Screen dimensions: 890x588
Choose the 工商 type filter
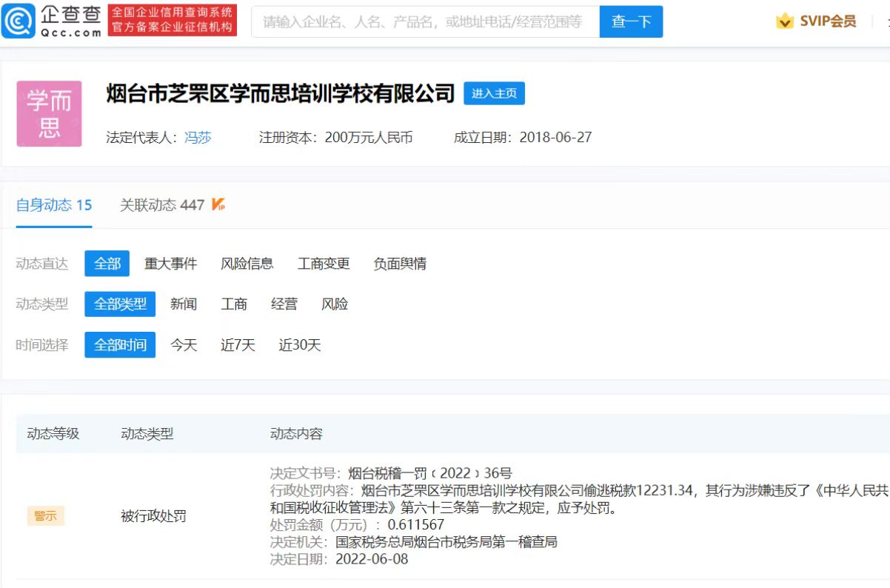pos(234,304)
